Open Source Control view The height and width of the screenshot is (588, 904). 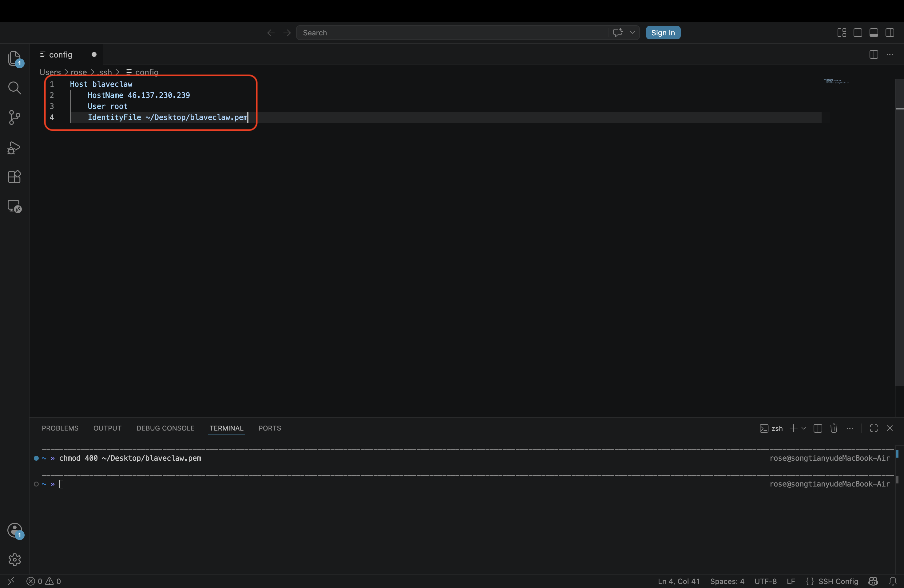[x=14, y=117]
